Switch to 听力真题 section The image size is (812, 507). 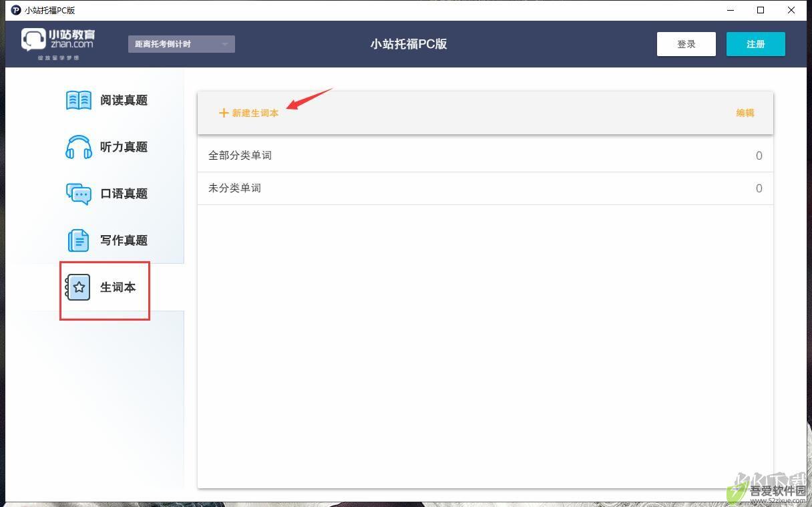click(124, 147)
